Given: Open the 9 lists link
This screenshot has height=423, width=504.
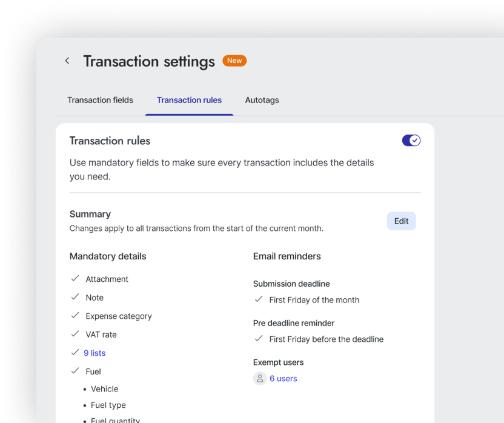Looking at the screenshot, I should click(x=94, y=353).
